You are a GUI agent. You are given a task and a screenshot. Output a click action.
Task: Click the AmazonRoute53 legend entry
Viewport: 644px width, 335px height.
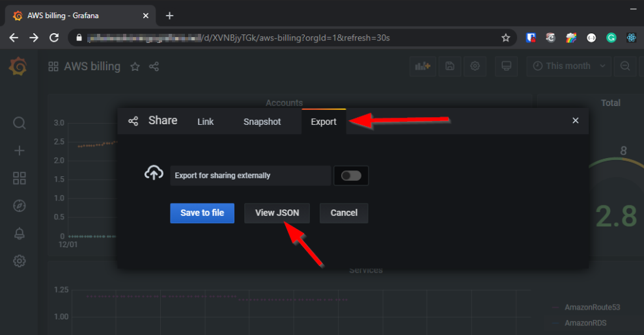click(x=592, y=307)
